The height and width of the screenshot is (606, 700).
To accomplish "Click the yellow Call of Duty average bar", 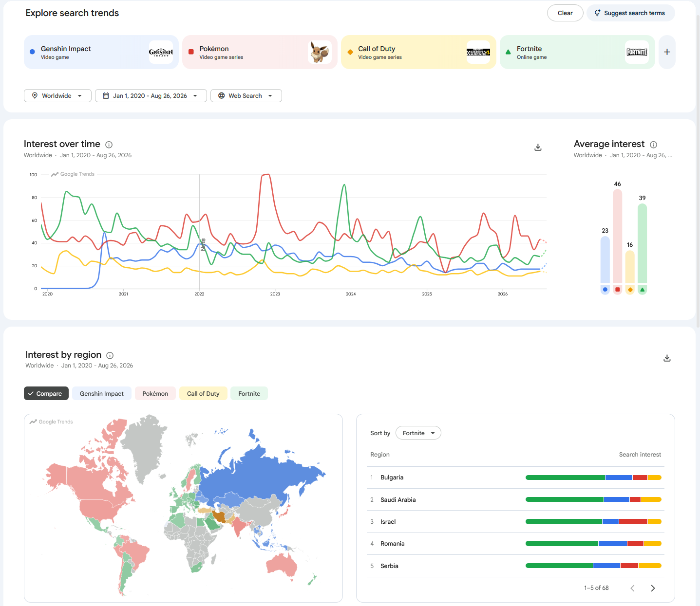I will click(x=630, y=267).
